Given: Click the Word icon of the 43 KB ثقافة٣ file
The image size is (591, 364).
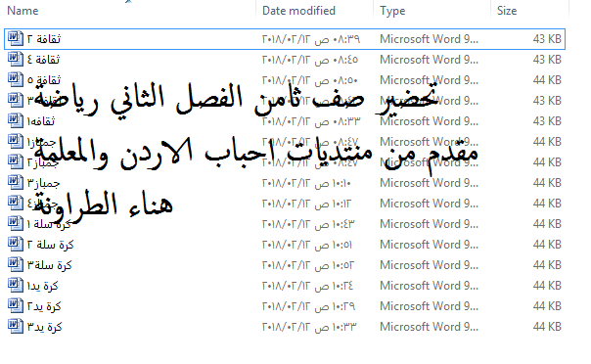Looking at the screenshot, I should click(x=16, y=101).
